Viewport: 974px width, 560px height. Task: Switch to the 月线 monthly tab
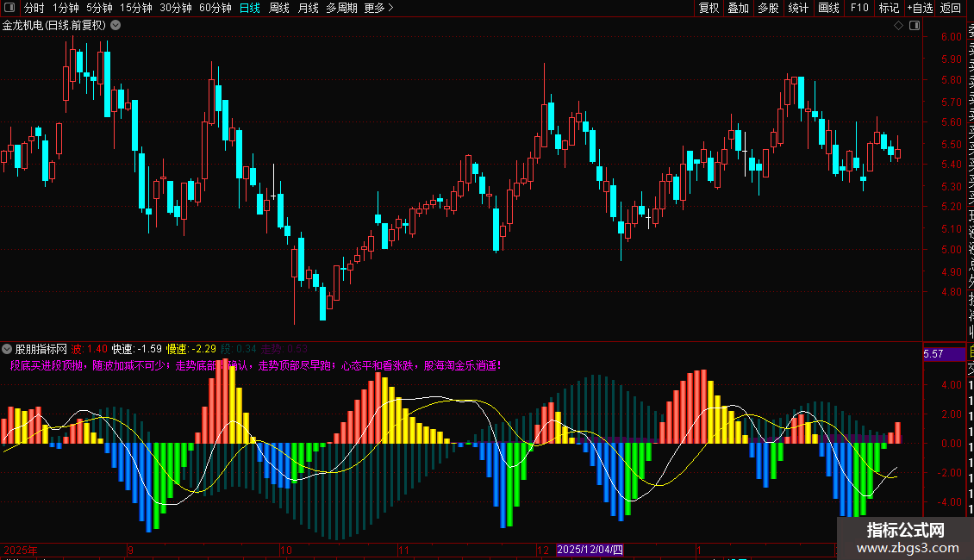308,8
